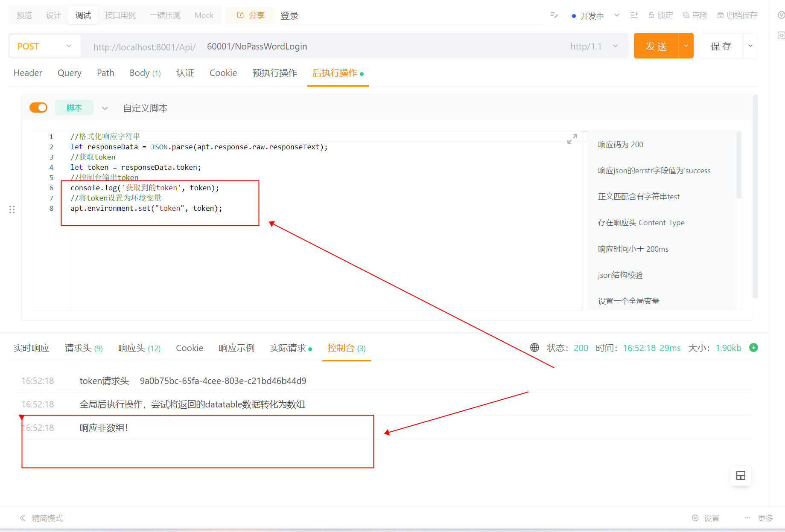Open the 接口用例 tab
The height and width of the screenshot is (532, 785).
point(120,15)
